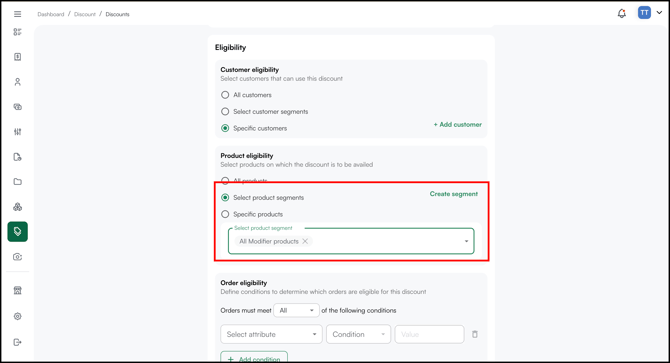Select the All customers radio option
This screenshot has height=363, width=670.
(x=225, y=95)
